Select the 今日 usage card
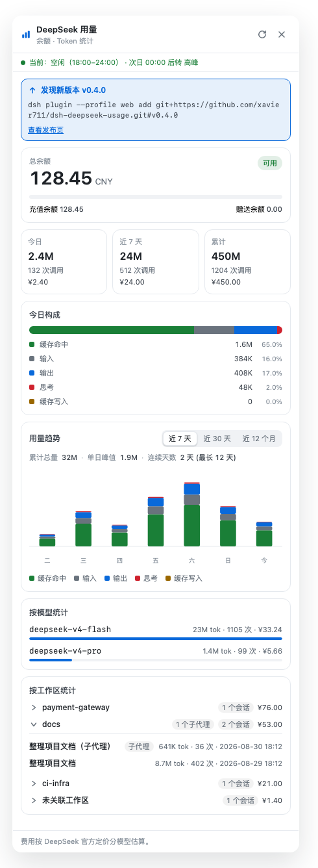 (64, 262)
